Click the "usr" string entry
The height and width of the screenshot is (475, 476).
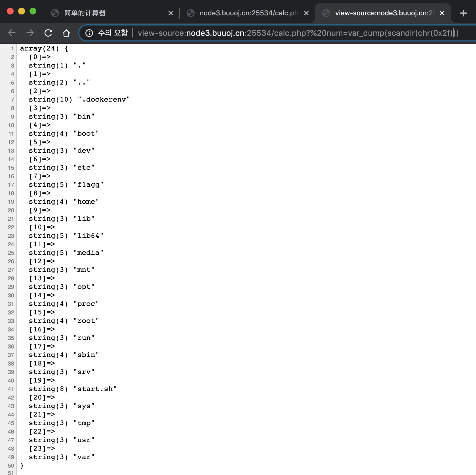coord(62,440)
